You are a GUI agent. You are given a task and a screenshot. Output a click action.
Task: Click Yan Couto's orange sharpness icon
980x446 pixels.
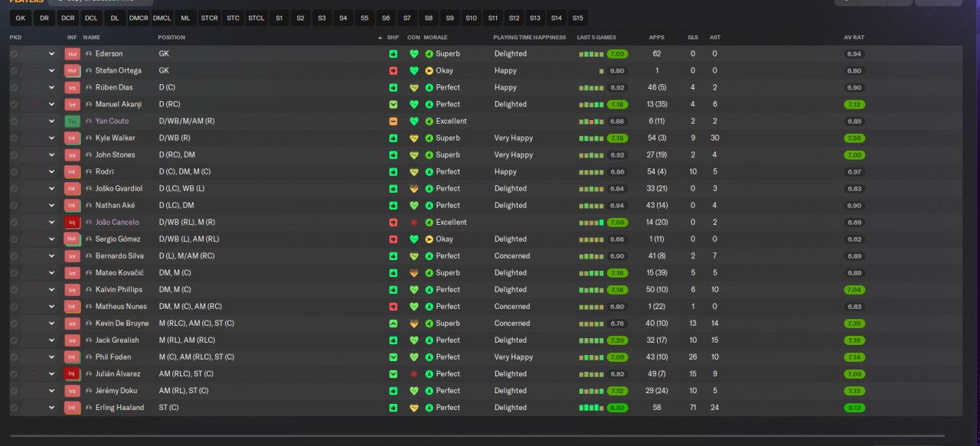coord(393,121)
